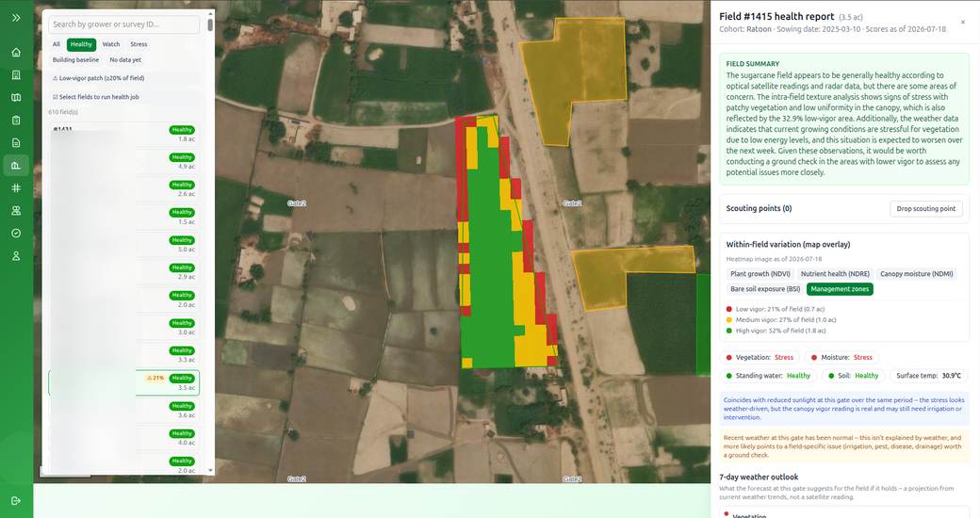
Task: Click the Soil: Healthy status chip
Action: pyautogui.click(x=853, y=376)
